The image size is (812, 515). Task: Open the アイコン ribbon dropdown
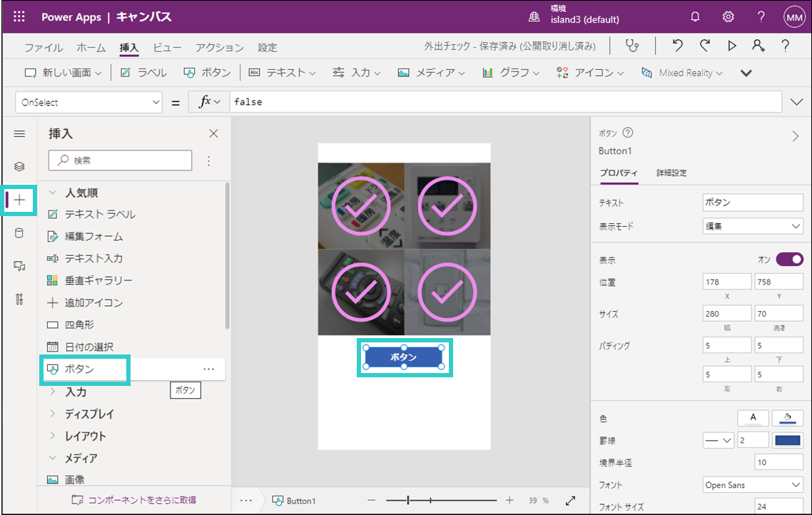(590, 73)
